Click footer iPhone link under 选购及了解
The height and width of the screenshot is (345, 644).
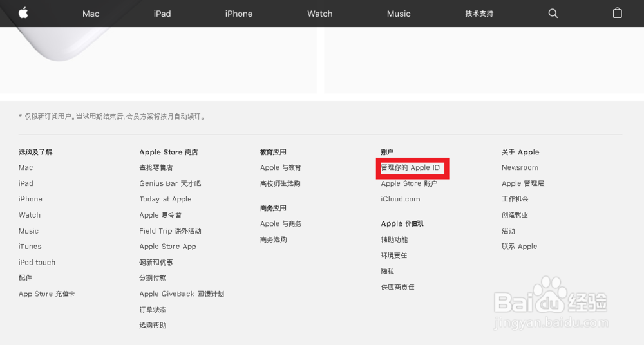click(30, 199)
